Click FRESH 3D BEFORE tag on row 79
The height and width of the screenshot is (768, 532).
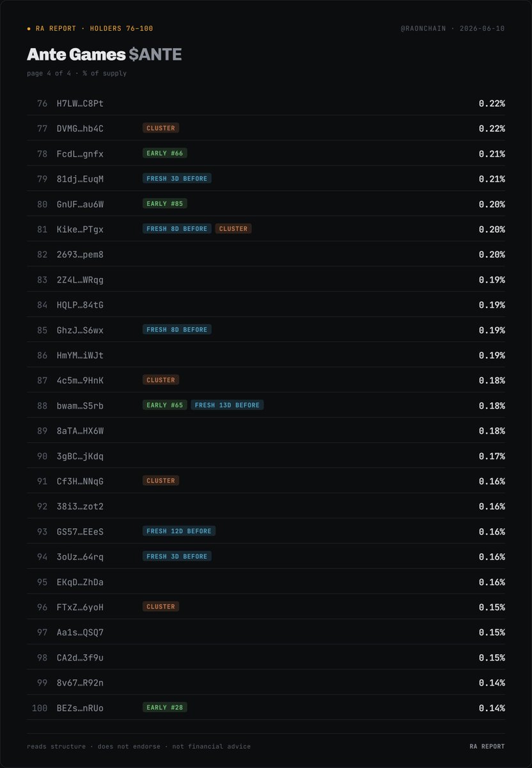[x=177, y=179]
